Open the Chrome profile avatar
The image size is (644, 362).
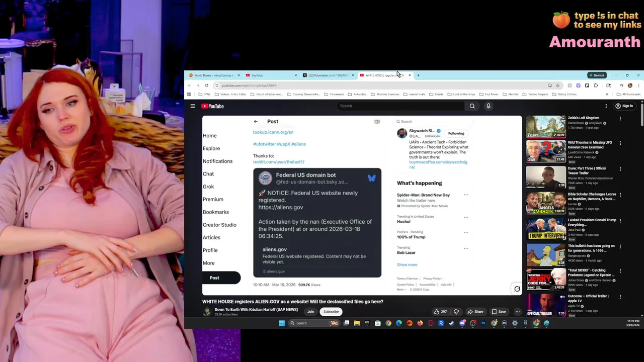[630, 85]
